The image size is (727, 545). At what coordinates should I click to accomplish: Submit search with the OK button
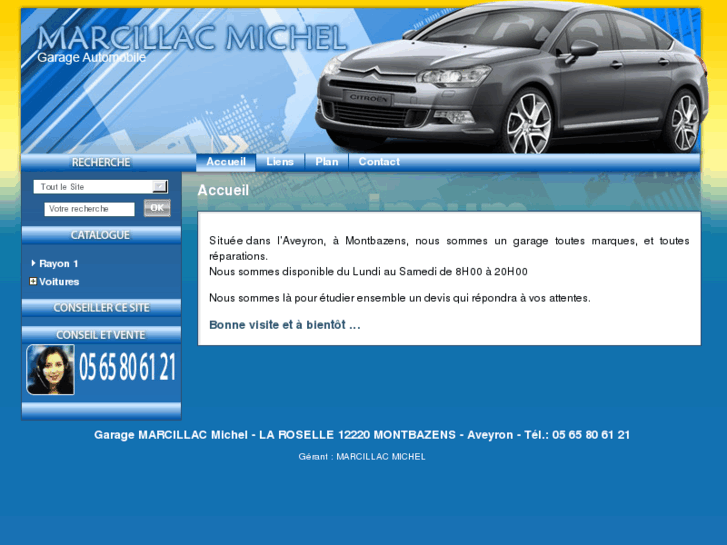point(157,208)
